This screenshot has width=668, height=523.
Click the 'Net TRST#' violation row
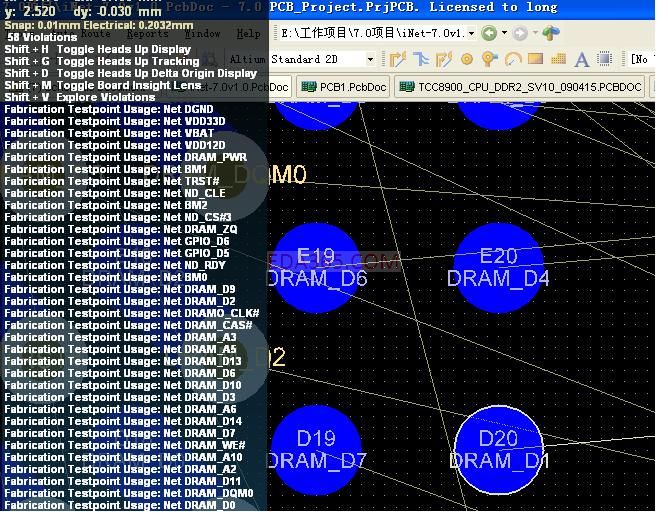click(x=112, y=181)
